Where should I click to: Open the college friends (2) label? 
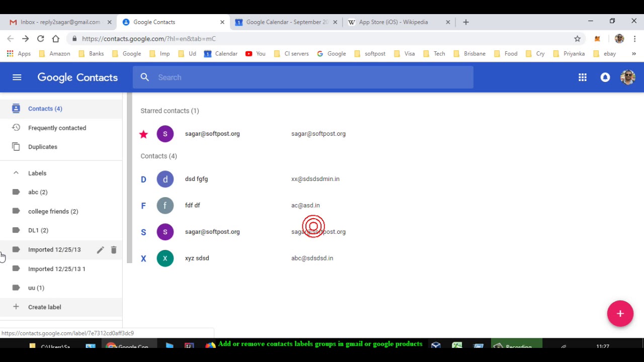61,211
